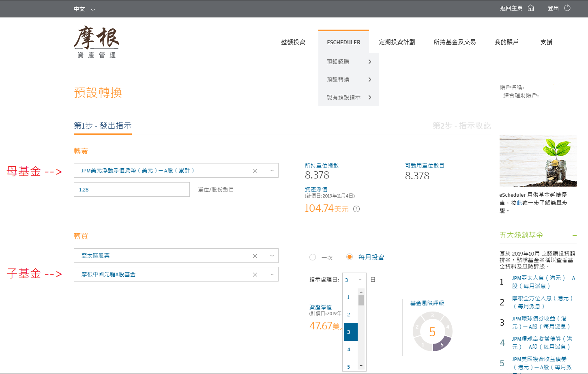
Task: Click the dropdown list scroll down arrow
Action: point(361,366)
